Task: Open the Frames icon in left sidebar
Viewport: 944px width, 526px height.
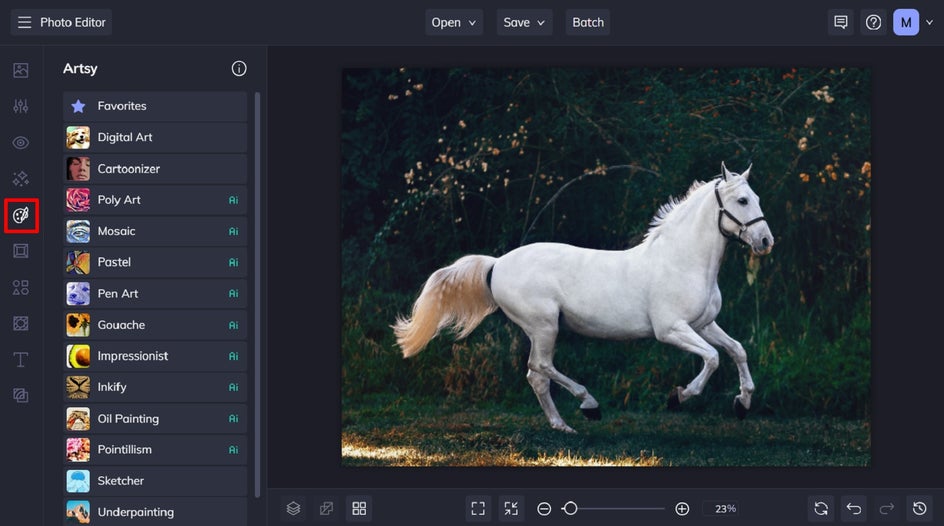Action: (x=21, y=251)
